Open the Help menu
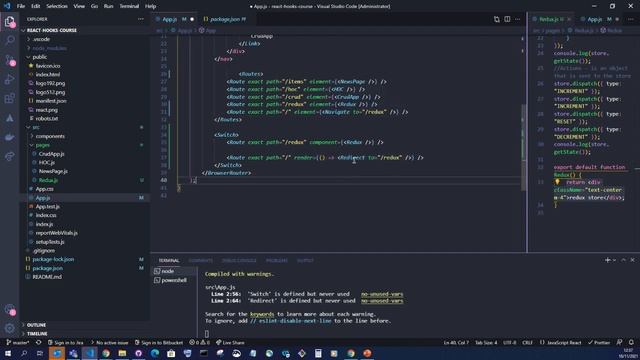Screen dimensions: 640x360 pos(151,6)
